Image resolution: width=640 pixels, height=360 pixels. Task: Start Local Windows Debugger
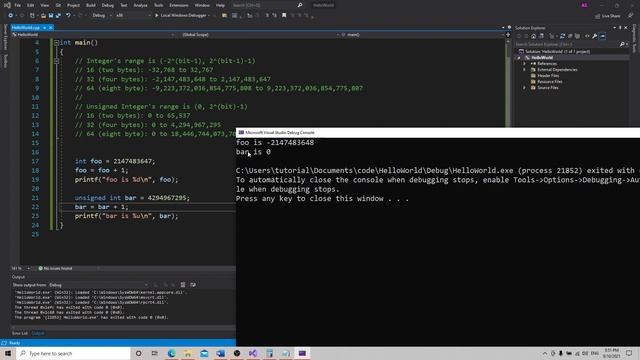pyautogui.click(x=182, y=16)
